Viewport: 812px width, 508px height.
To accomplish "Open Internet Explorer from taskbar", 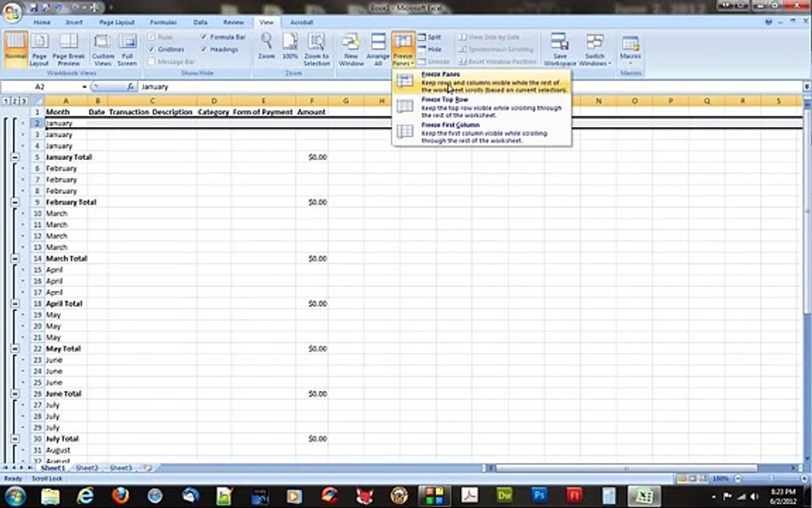I will [x=85, y=495].
